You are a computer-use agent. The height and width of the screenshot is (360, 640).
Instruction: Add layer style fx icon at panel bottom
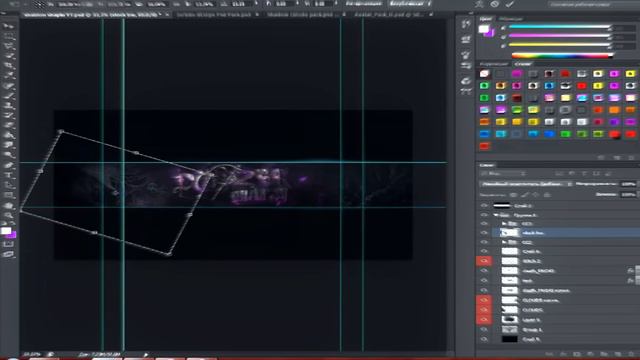(563, 353)
